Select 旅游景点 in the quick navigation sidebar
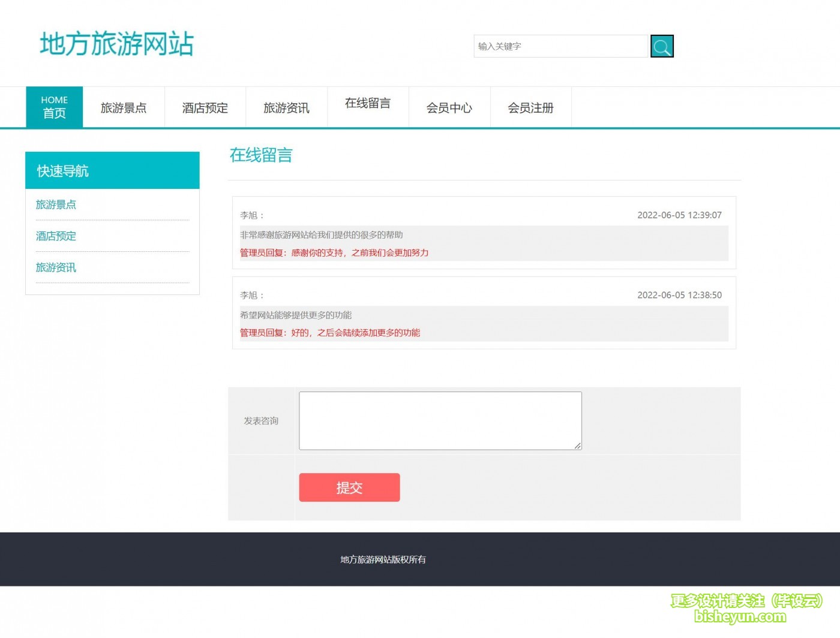840x638 pixels. 56,204
